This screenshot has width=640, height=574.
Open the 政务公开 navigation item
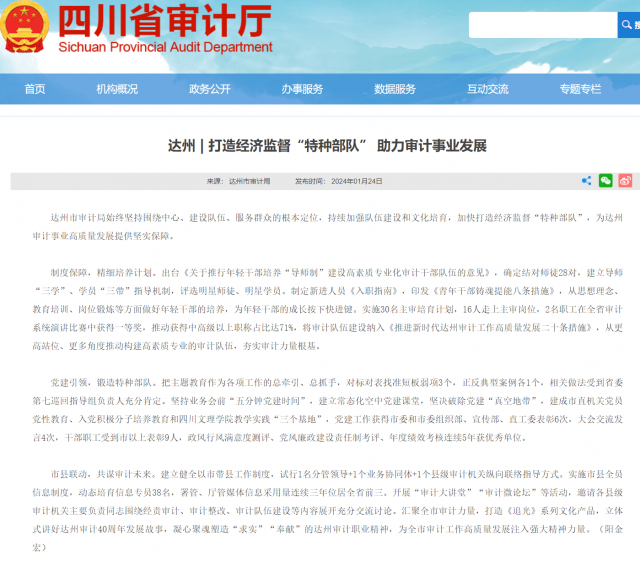pos(210,89)
